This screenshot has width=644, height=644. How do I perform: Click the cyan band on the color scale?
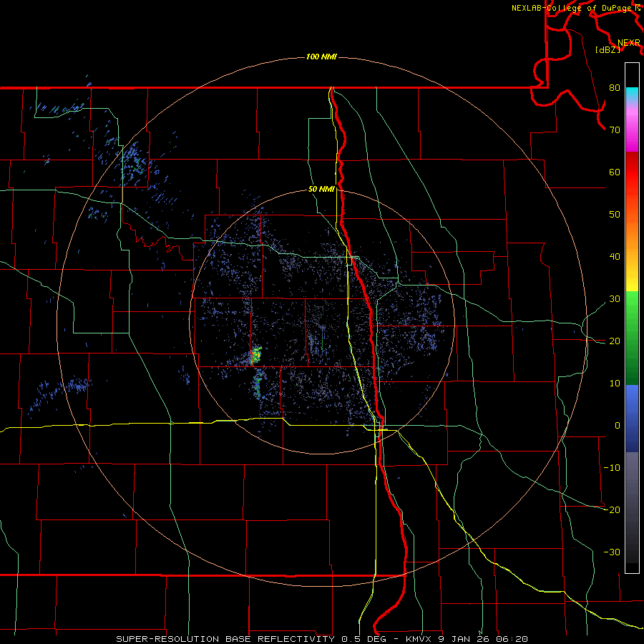[x=632, y=94]
